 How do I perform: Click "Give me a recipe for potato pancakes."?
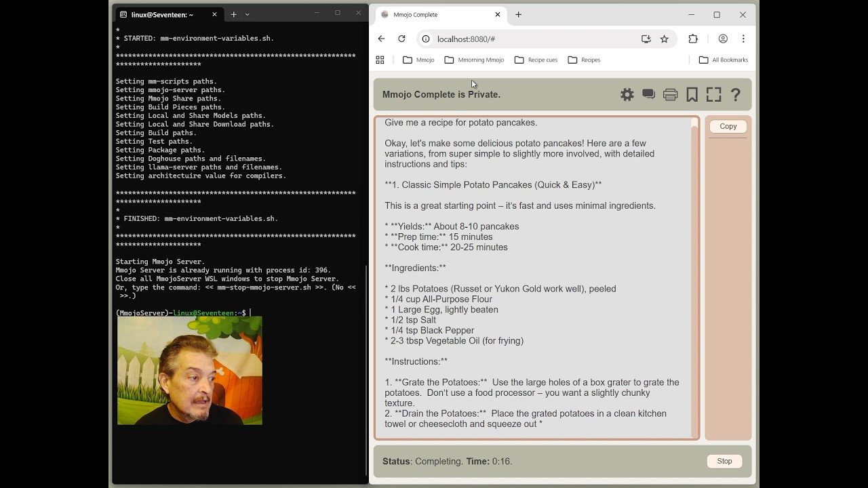coord(461,123)
